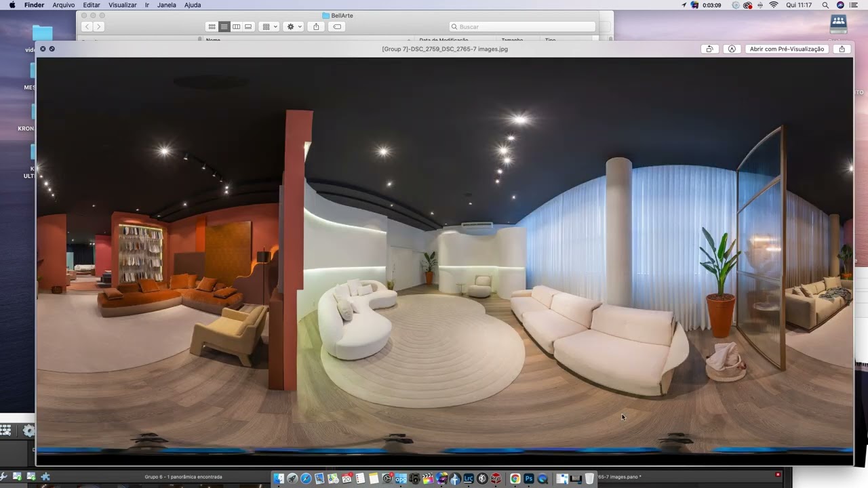Open the Finder group-by dropdown
This screenshot has height=488, width=868.
269,26
